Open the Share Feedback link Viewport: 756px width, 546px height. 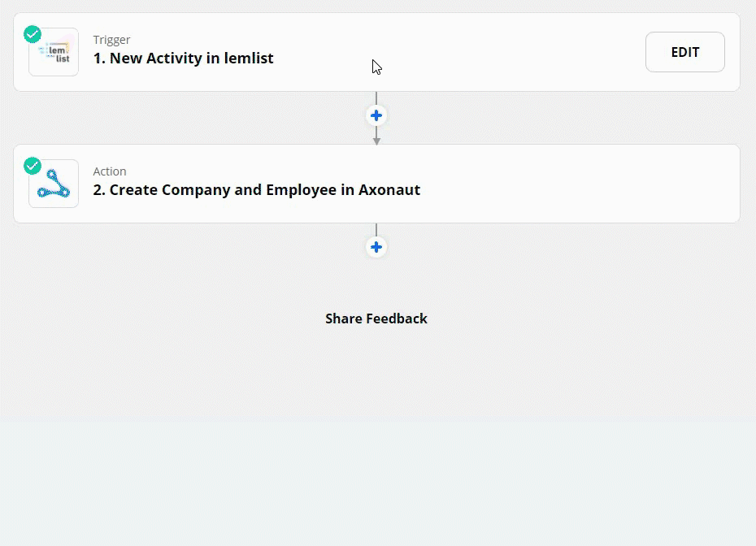(x=376, y=318)
